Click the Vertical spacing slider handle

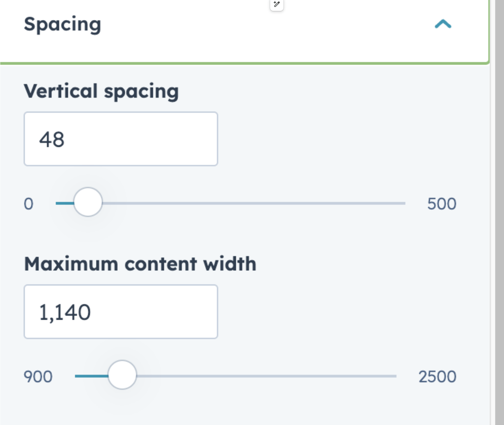click(88, 202)
